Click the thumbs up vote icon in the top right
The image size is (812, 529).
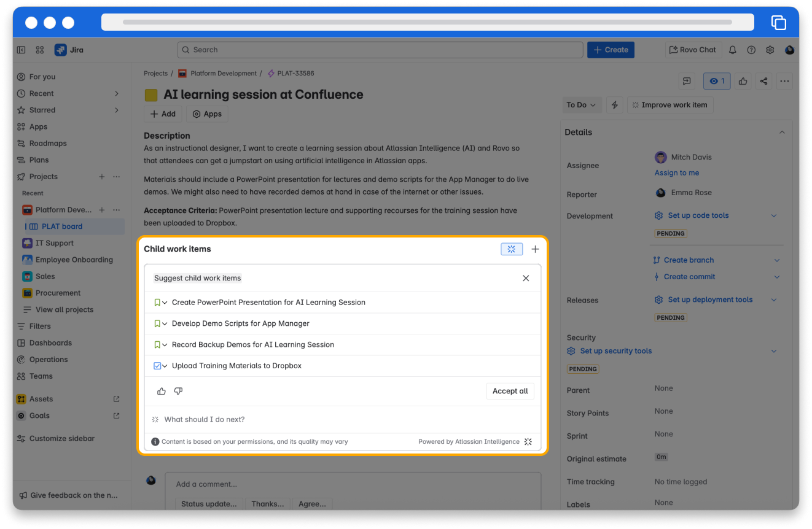[x=743, y=81]
